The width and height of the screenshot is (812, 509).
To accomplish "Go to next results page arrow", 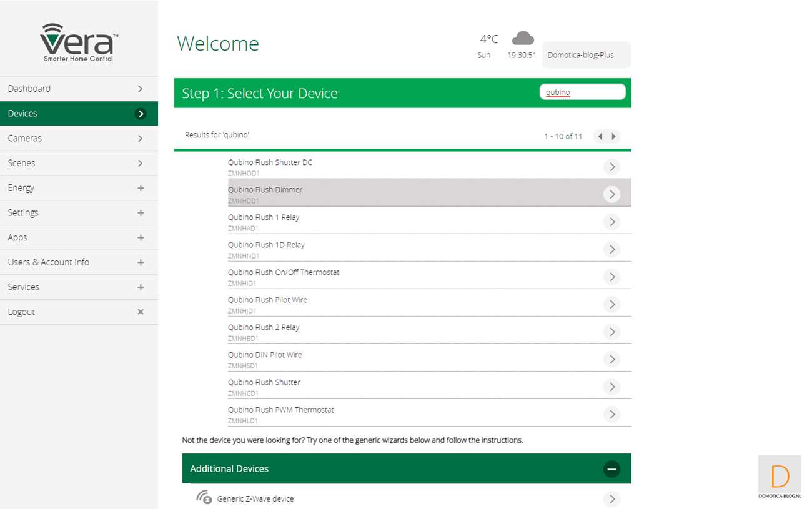I will (x=614, y=136).
